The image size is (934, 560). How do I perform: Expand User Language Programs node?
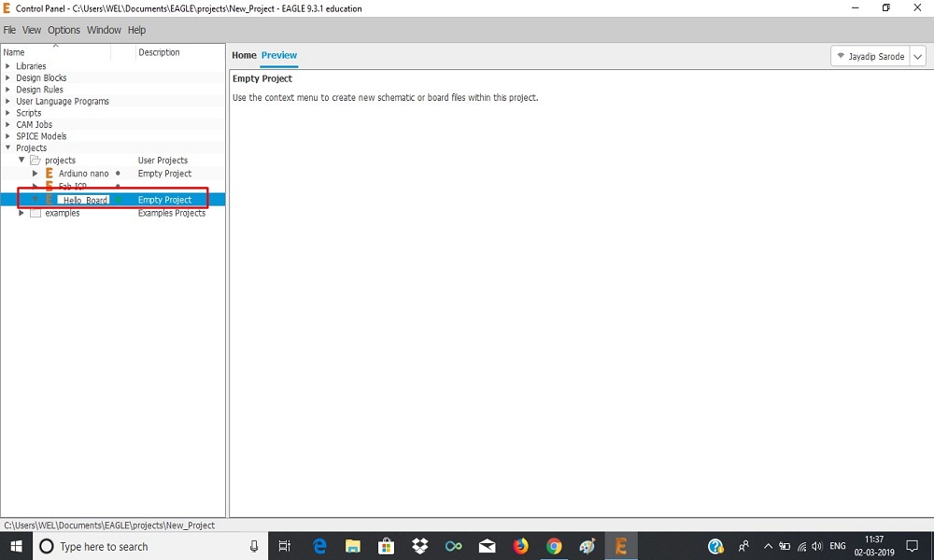(7, 101)
